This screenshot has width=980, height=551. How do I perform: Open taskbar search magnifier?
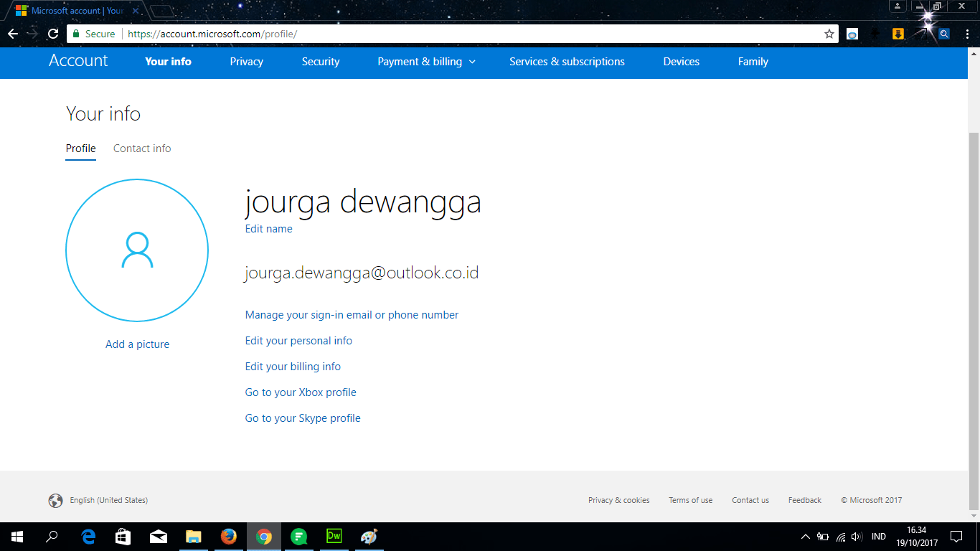[x=52, y=537]
